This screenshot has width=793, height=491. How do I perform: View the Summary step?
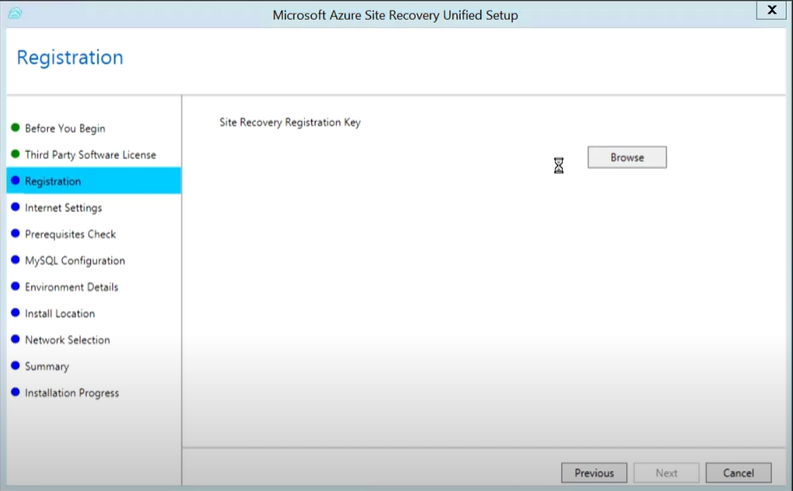[47, 366]
